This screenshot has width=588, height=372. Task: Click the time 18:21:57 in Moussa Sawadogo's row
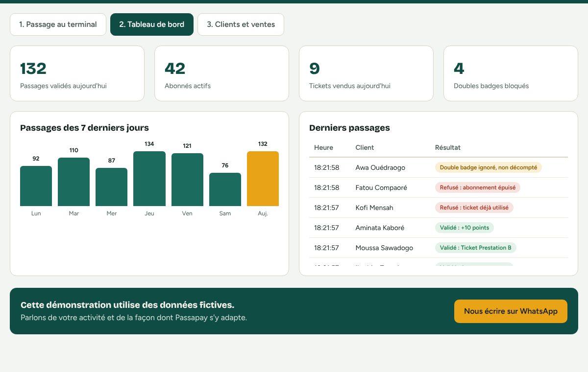coord(326,248)
